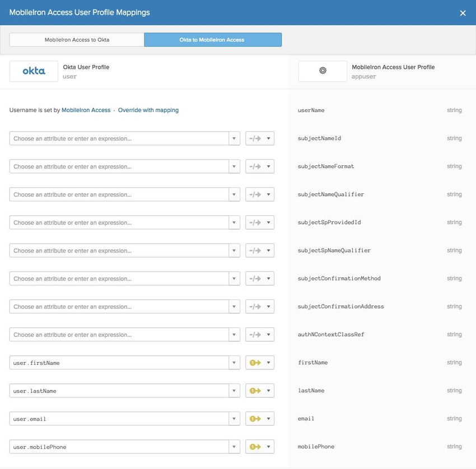Screen dimensions: 476x469
Task: Open the MobileIron Access username link
Action: click(86, 110)
